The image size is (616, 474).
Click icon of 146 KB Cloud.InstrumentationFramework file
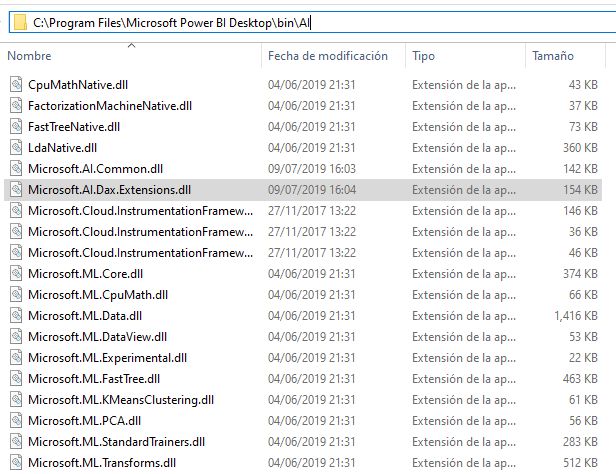coord(16,210)
